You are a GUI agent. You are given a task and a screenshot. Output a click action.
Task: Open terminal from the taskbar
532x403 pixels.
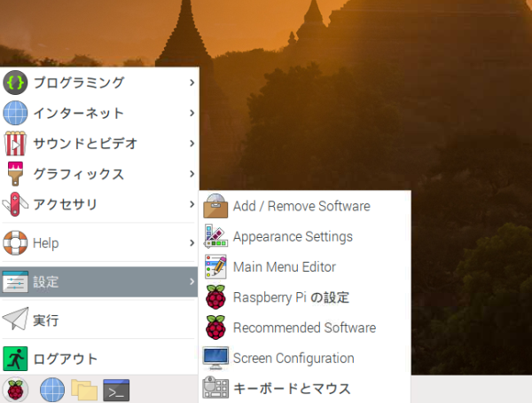pos(116,390)
